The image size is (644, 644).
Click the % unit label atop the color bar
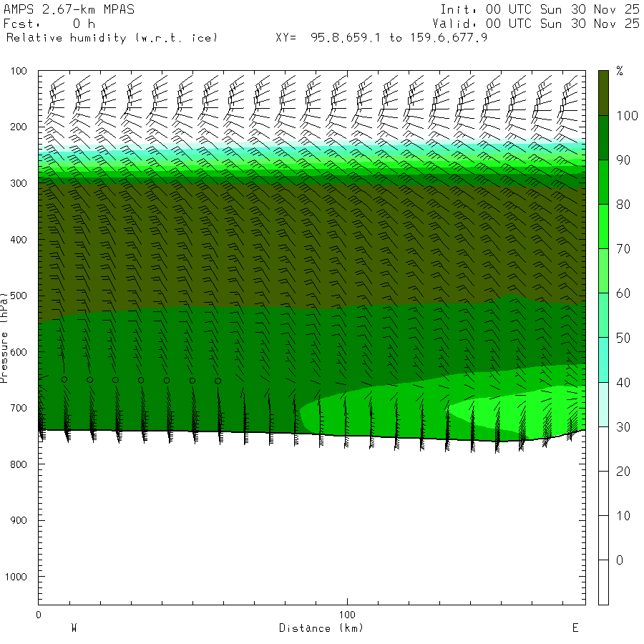tap(620, 72)
